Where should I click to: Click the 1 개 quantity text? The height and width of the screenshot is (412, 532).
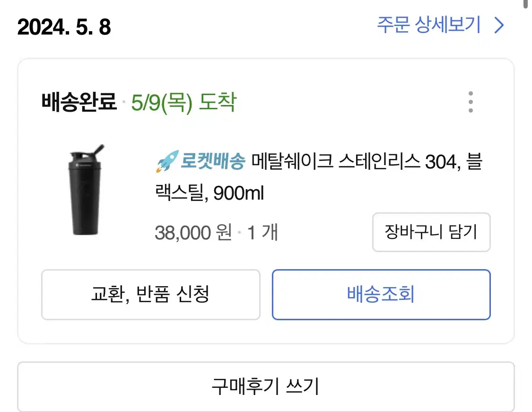(x=262, y=232)
